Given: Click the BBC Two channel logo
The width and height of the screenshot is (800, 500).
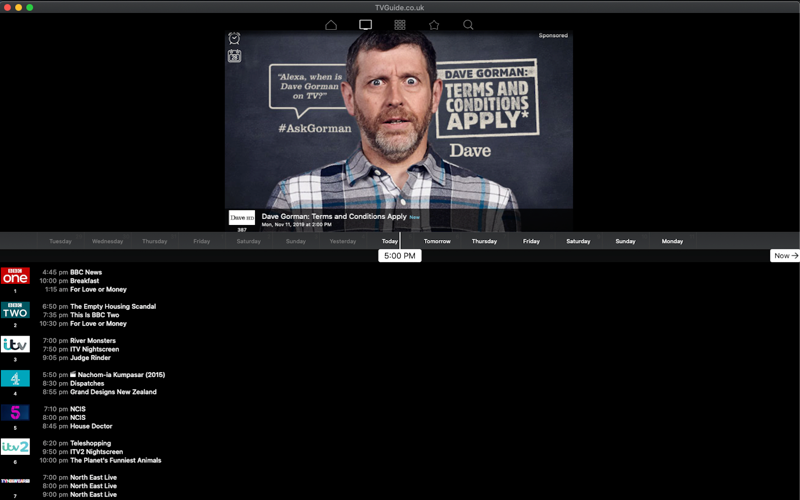Looking at the screenshot, I should (15, 310).
